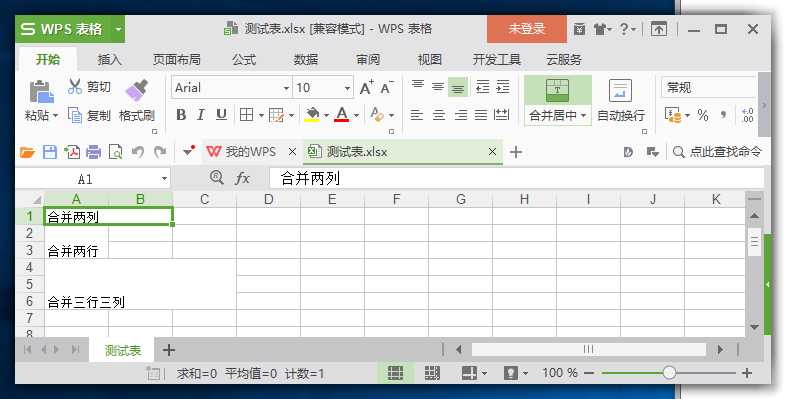The height and width of the screenshot is (399, 786).
Task: Switch to the 数据 ribbon tab
Action: pos(306,60)
